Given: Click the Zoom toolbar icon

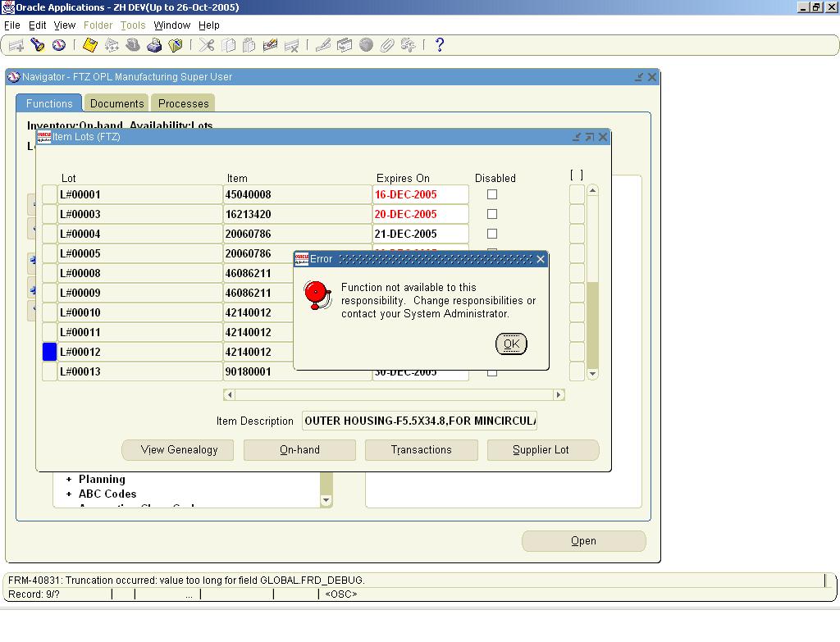Looking at the screenshot, I should click(345, 45).
